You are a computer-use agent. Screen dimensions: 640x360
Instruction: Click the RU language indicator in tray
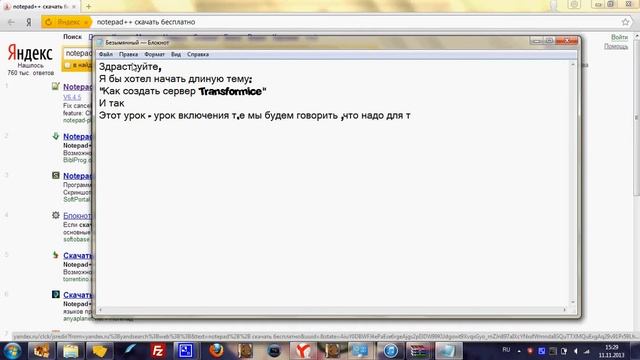pyautogui.click(x=506, y=350)
